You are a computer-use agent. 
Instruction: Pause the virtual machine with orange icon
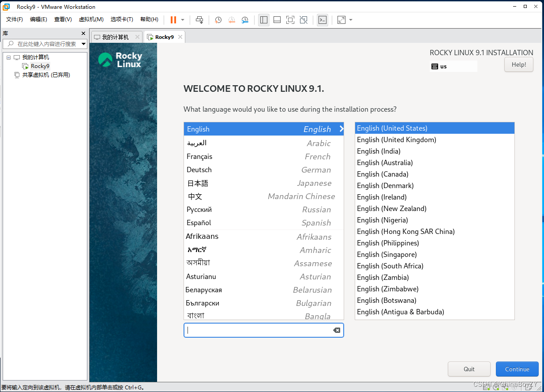(173, 20)
